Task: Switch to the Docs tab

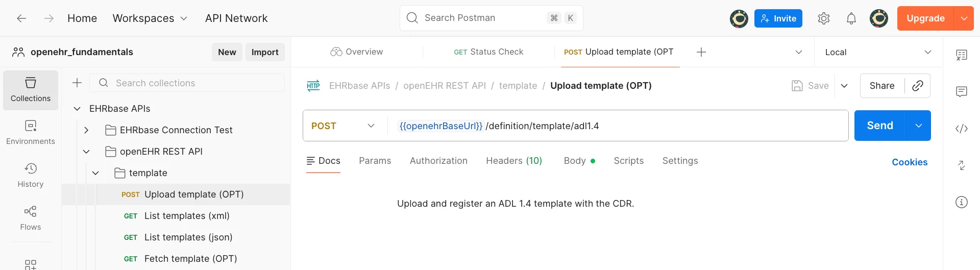Action: coord(323,161)
